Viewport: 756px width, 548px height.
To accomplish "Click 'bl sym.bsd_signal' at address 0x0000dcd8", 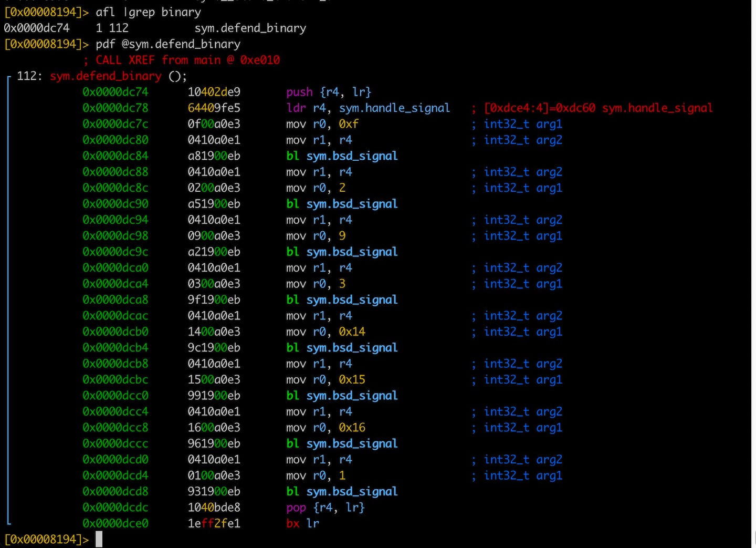I will (x=342, y=492).
